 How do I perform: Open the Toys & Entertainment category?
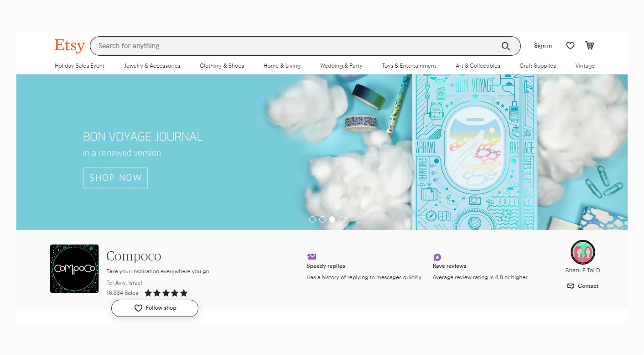tap(408, 66)
